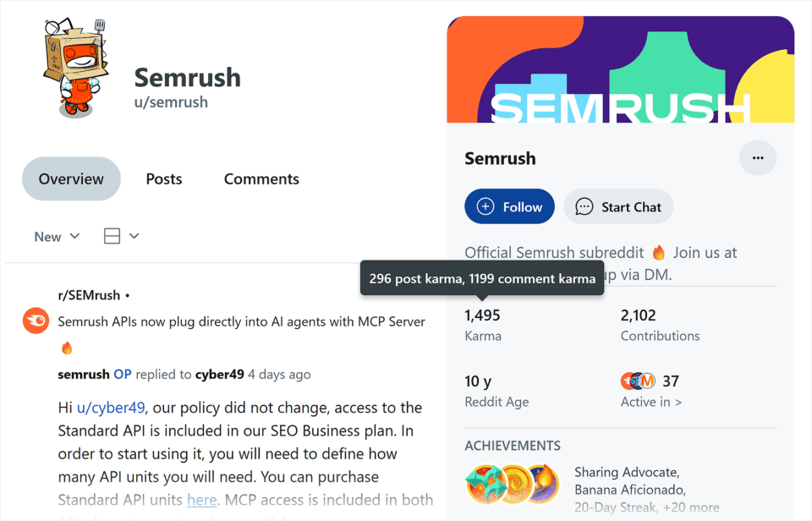Image resolution: width=812 pixels, height=521 pixels.
Task: Click the stacked community icons next to 37
Action: (637, 381)
